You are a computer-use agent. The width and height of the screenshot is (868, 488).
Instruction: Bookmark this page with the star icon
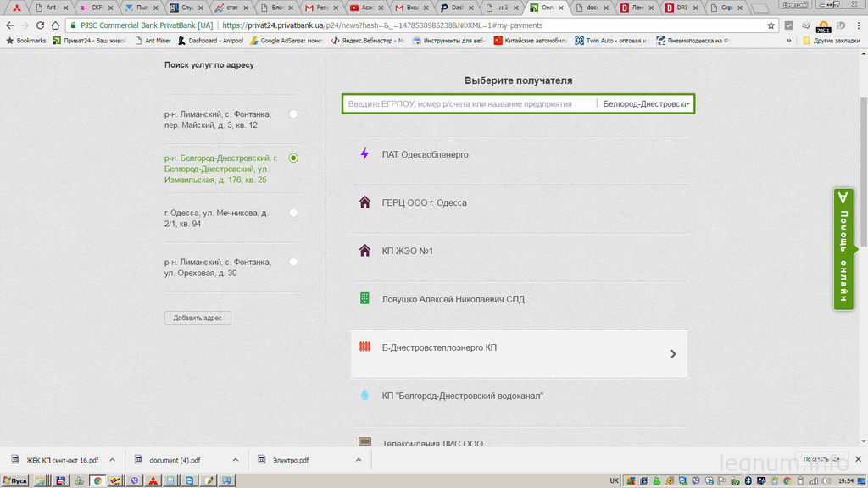coord(771,25)
